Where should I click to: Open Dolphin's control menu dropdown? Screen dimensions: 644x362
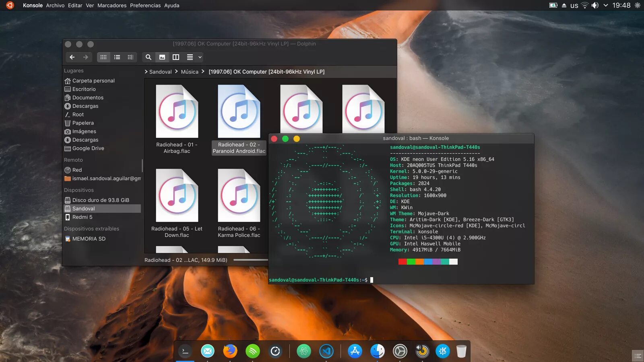194,57
